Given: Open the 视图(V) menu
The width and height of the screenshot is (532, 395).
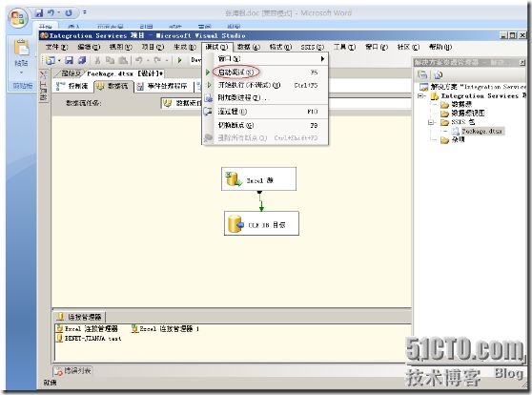Looking at the screenshot, I should click(121, 47).
